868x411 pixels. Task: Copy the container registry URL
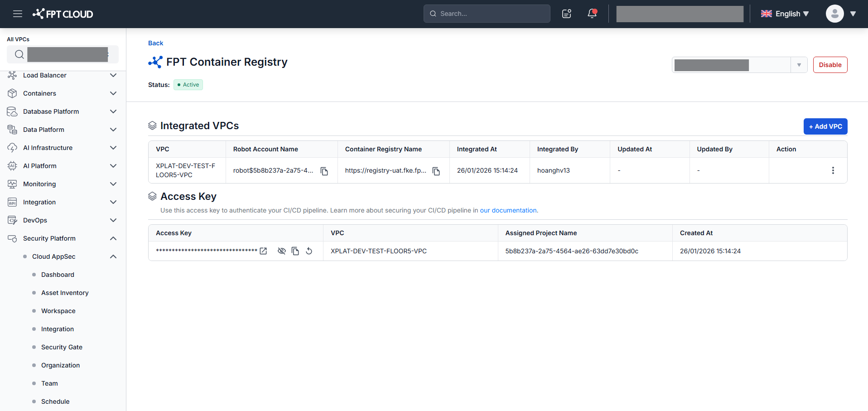click(436, 171)
